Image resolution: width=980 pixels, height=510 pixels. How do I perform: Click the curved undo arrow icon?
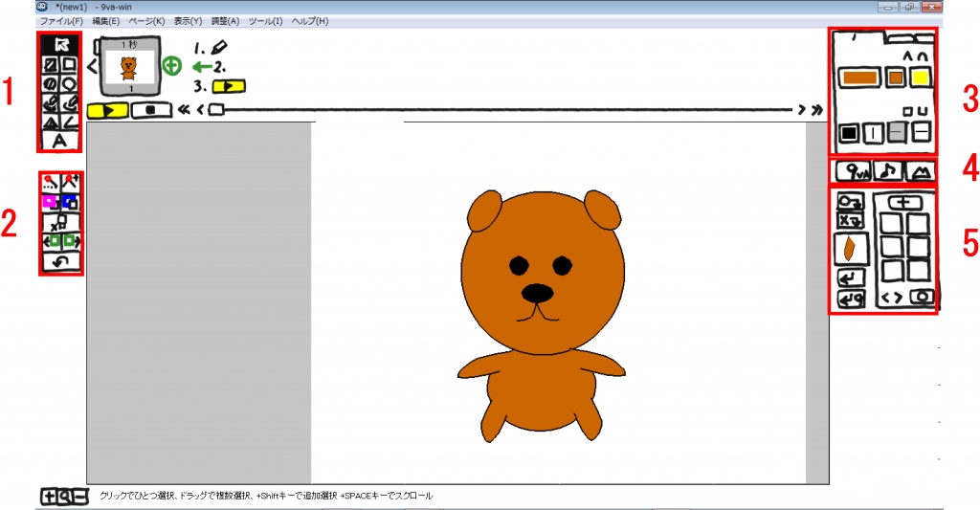click(x=61, y=260)
